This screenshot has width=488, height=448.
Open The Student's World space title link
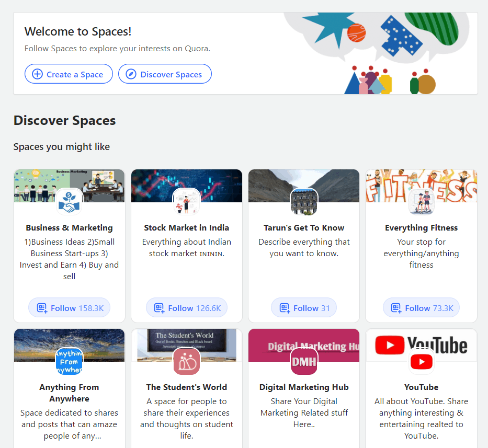(x=186, y=387)
